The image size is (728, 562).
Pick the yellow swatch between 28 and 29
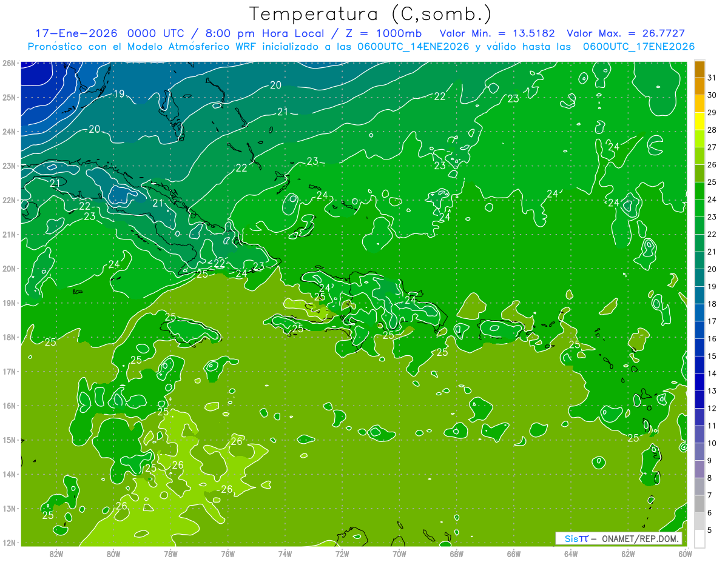pyautogui.click(x=699, y=121)
